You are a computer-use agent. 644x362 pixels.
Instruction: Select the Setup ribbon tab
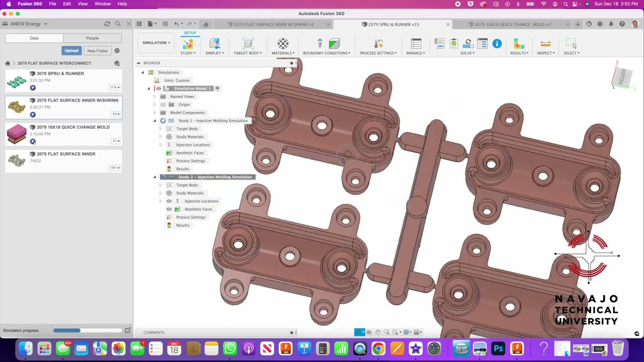(190, 33)
